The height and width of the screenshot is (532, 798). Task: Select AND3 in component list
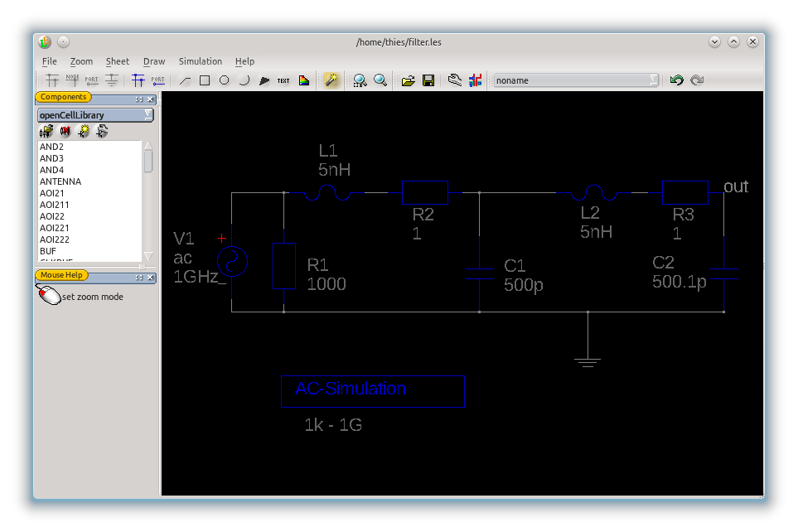pyautogui.click(x=89, y=158)
